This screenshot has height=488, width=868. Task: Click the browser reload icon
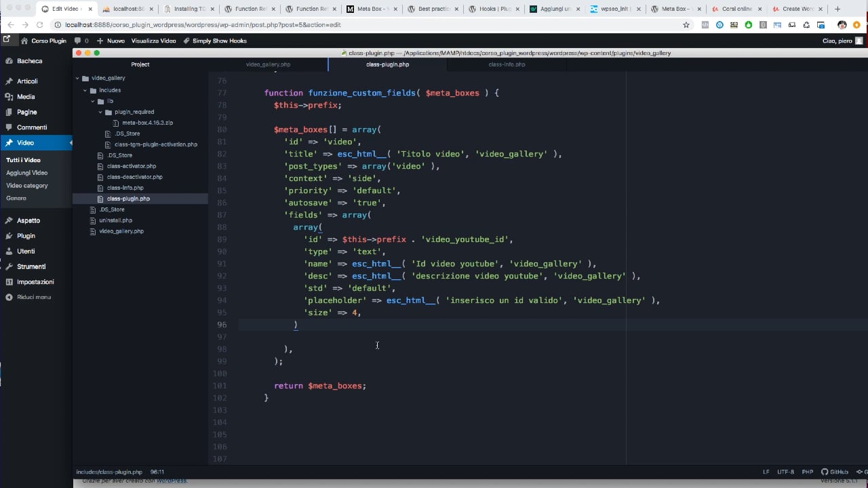(39, 24)
